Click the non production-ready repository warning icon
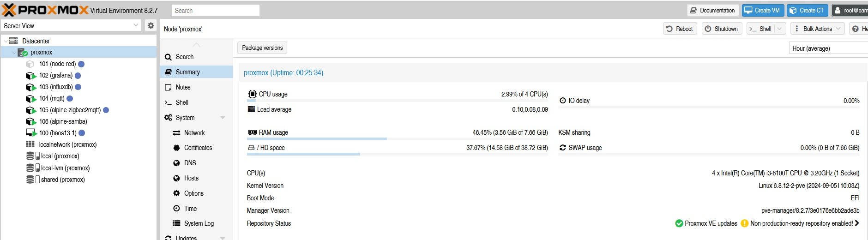Image resolution: width=868 pixels, height=240 pixels. coord(744,223)
